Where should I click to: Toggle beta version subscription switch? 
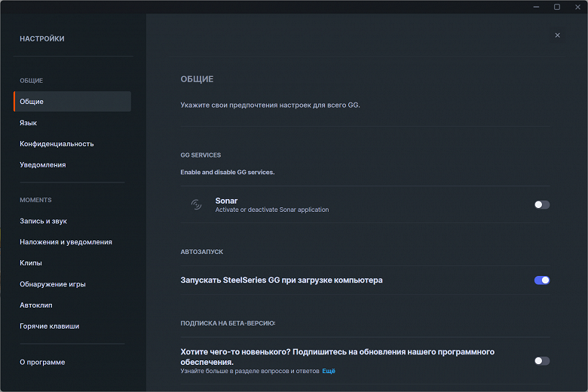(542, 360)
